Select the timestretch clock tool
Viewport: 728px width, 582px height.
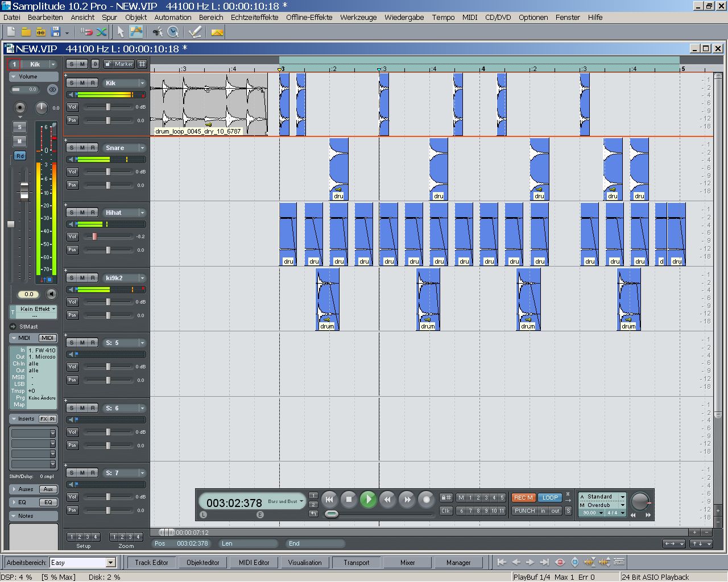click(x=173, y=32)
